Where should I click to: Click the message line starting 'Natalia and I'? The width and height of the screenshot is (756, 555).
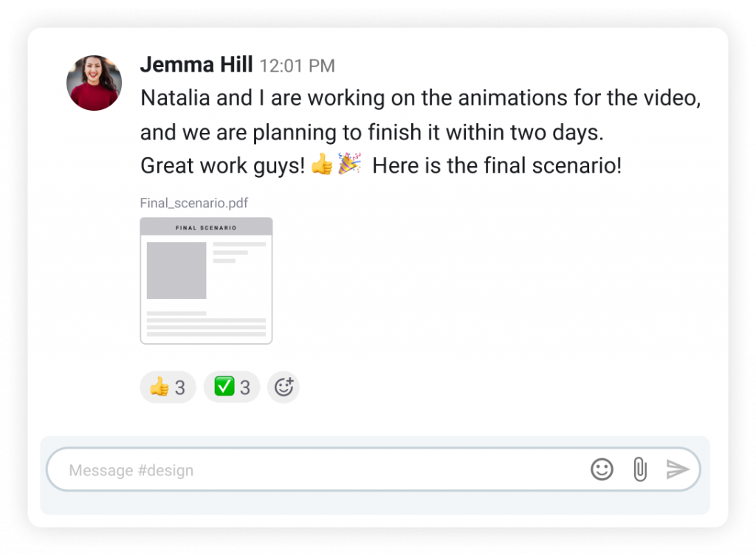pos(420,98)
